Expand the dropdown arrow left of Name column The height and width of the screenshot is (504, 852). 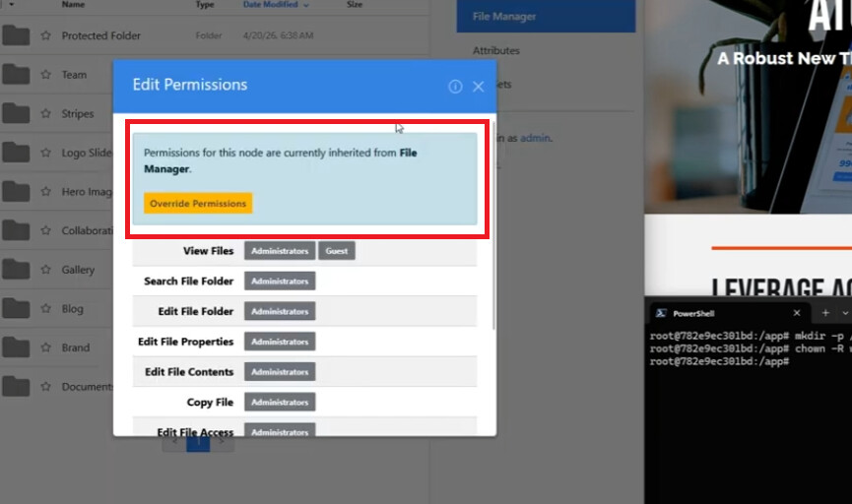click(x=11, y=4)
